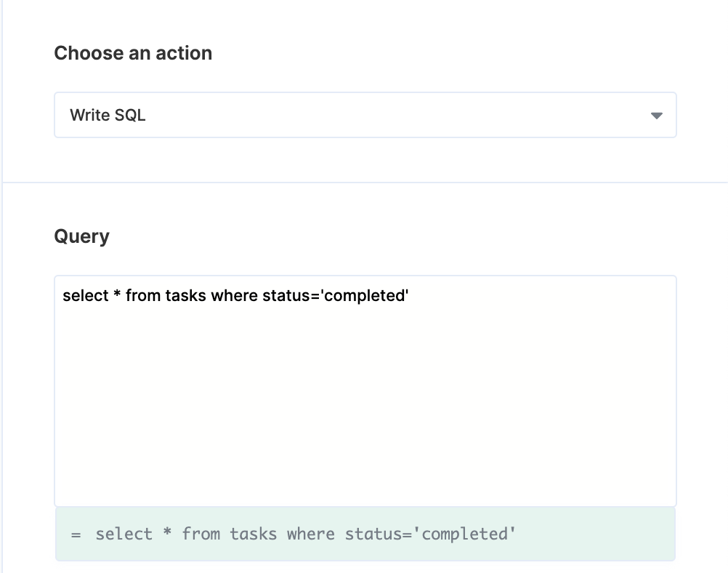This screenshot has width=728, height=573.
Task: Place cursor on 'completed' in Query editor
Action: pyautogui.click(x=365, y=295)
